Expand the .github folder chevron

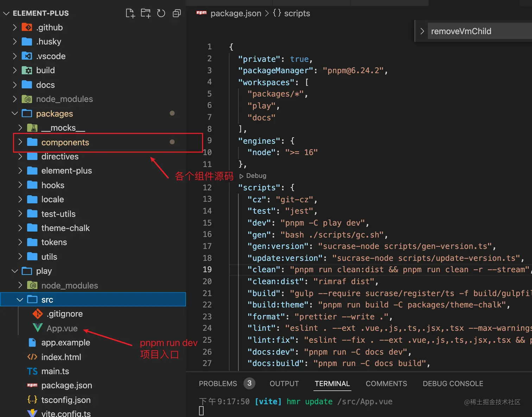click(14, 27)
